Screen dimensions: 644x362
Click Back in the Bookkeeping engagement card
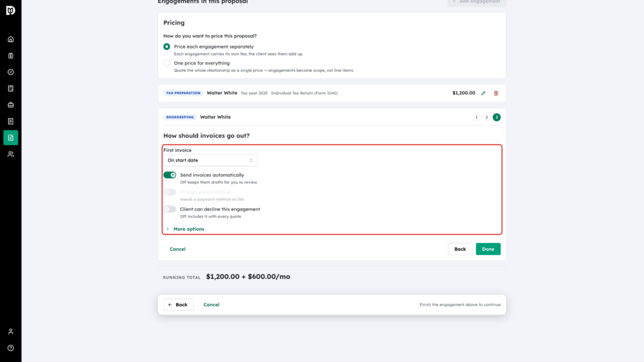tap(460, 249)
